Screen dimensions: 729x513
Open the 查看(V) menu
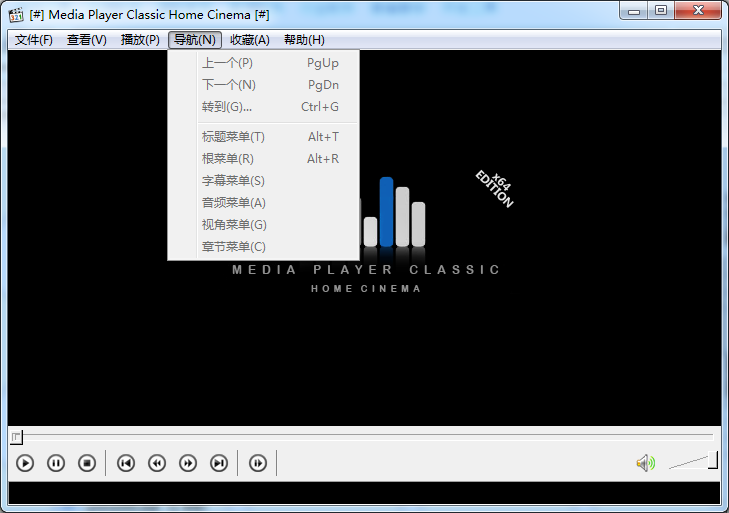(87, 40)
